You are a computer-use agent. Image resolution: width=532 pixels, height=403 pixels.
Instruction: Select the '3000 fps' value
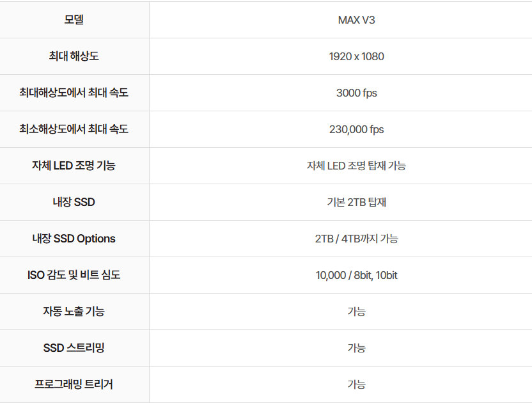tap(356, 93)
